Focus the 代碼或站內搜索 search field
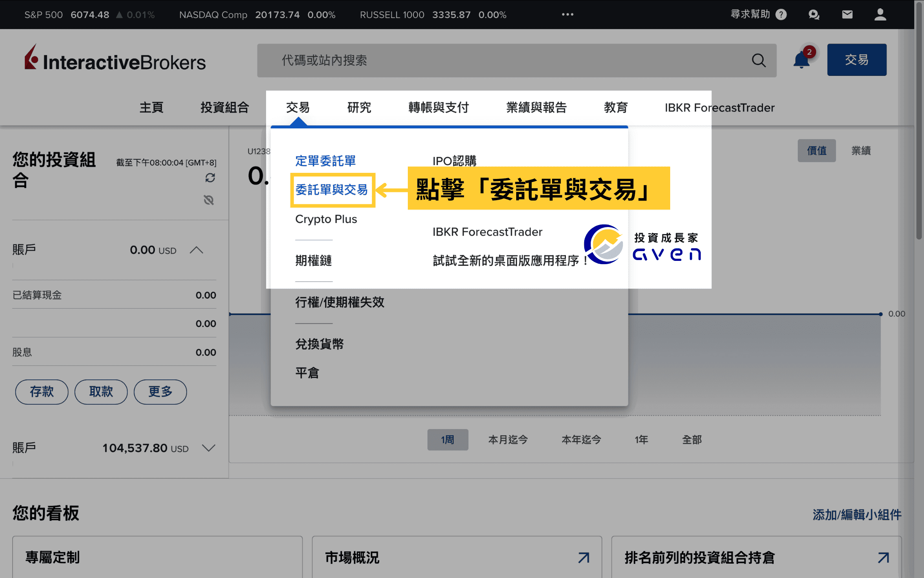Screen dimensions: 924x578 517,60
